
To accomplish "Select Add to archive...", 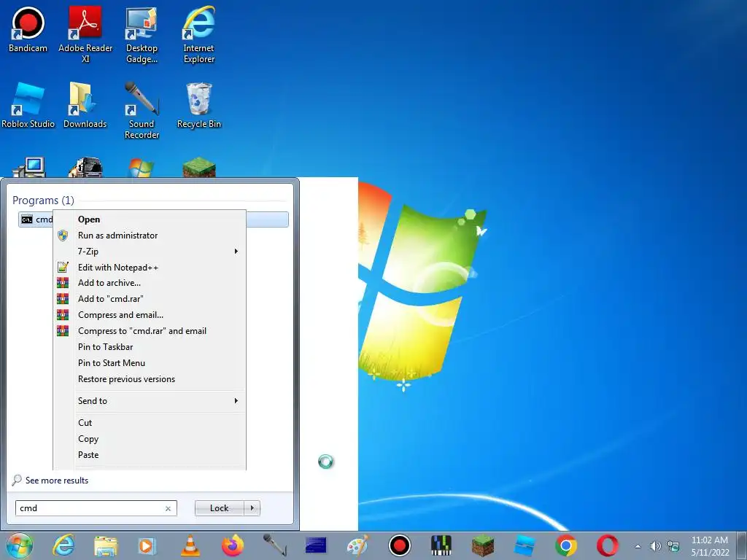I will coord(149,283).
